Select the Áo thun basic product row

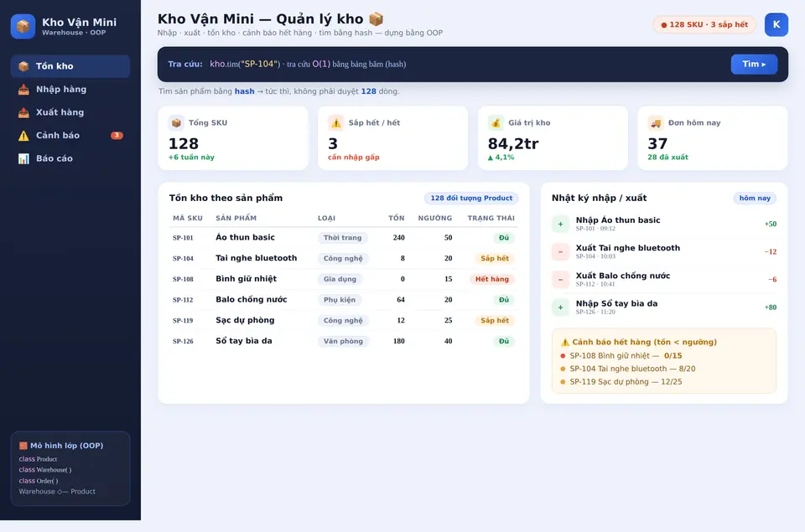[x=344, y=238]
